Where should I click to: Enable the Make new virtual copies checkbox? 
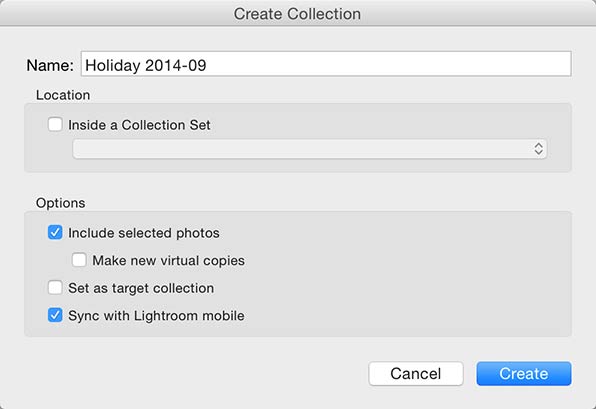[79, 260]
